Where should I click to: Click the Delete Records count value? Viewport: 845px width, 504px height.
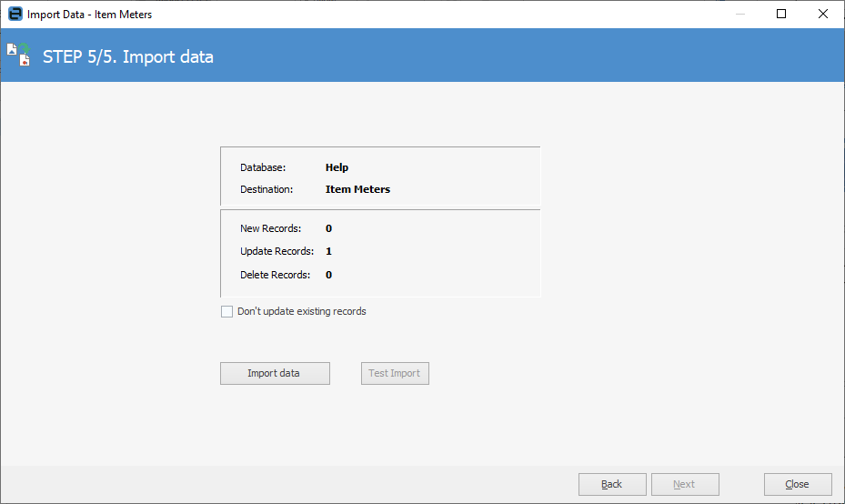click(328, 275)
